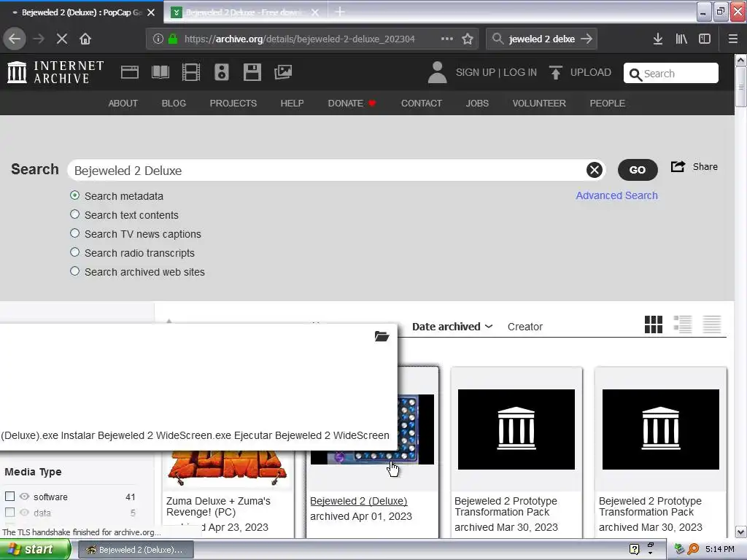Open the Texts book icon
Image resolution: width=747 pixels, height=560 pixels.
pos(160,72)
